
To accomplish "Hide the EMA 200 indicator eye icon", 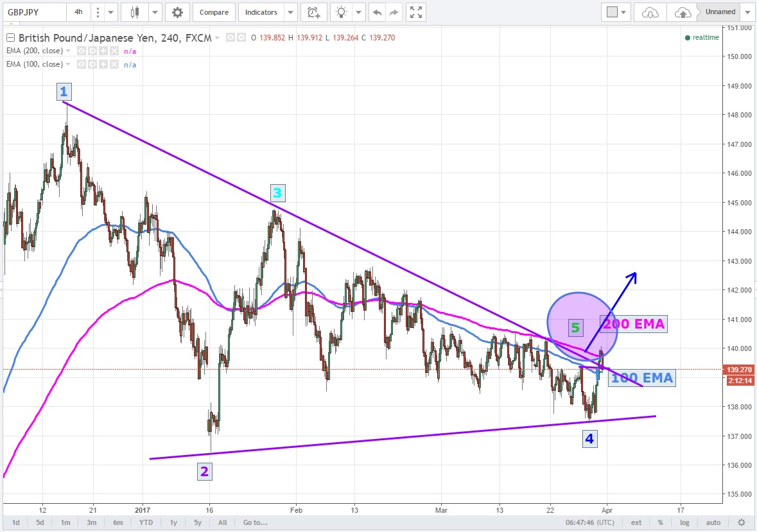I will (x=82, y=51).
